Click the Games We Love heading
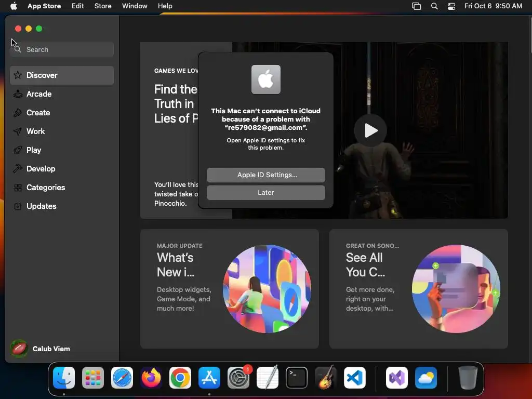 pyautogui.click(x=176, y=71)
